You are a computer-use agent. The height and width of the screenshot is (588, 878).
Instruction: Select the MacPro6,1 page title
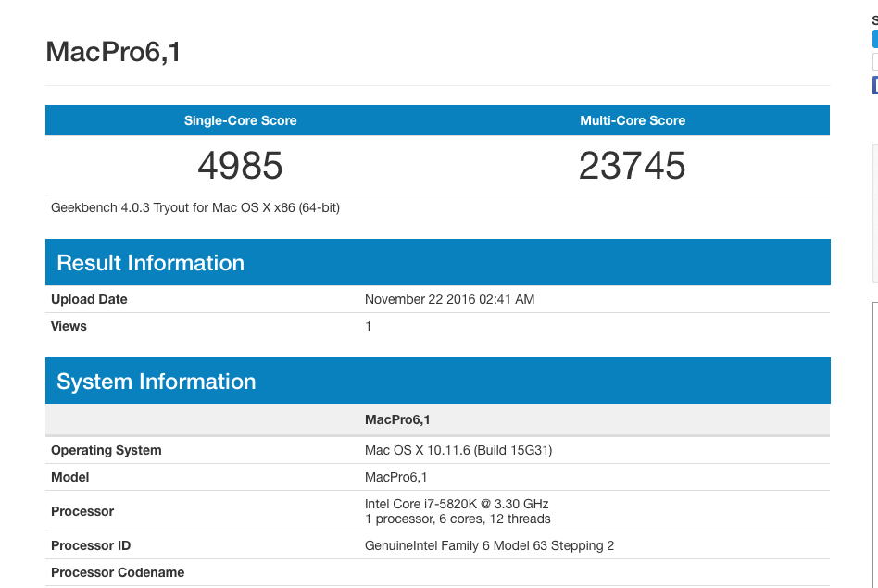click(x=114, y=52)
